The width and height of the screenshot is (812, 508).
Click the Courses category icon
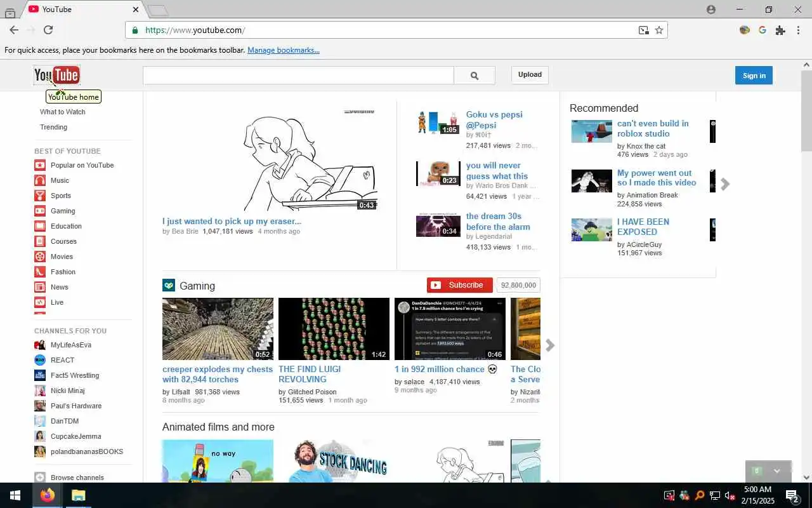pyautogui.click(x=40, y=241)
